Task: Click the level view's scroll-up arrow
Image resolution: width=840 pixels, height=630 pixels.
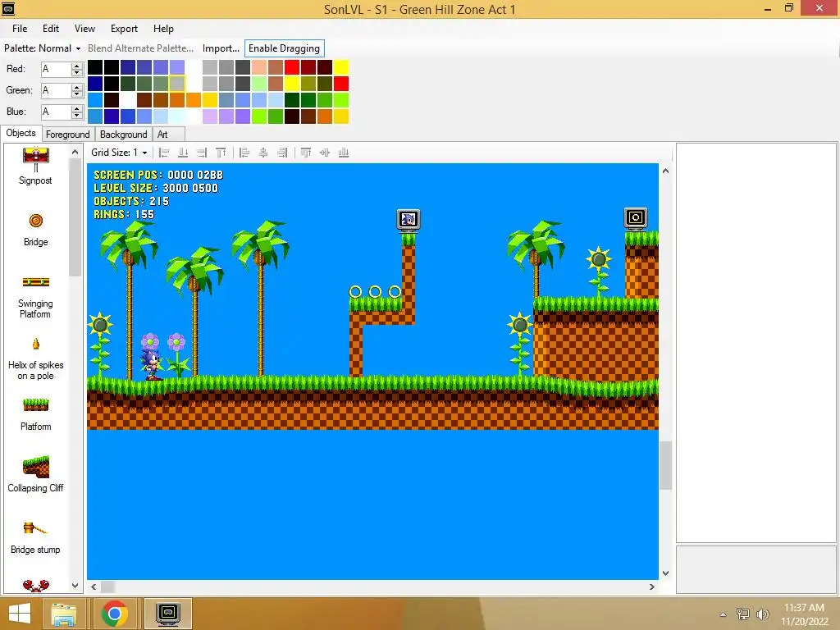Action: [666, 171]
